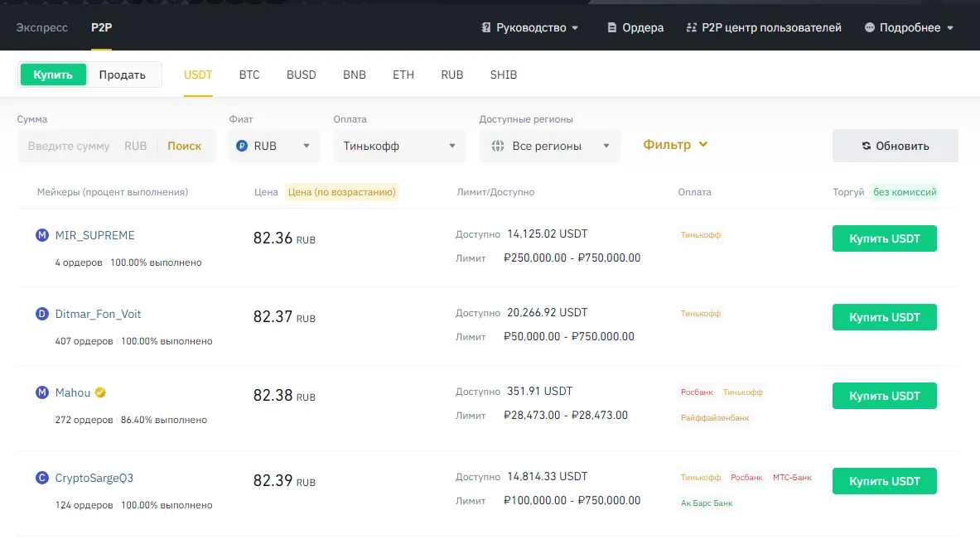Switch to the BTC tab
Image resolution: width=980 pixels, height=539 pixels.
pyautogui.click(x=249, y=75)
